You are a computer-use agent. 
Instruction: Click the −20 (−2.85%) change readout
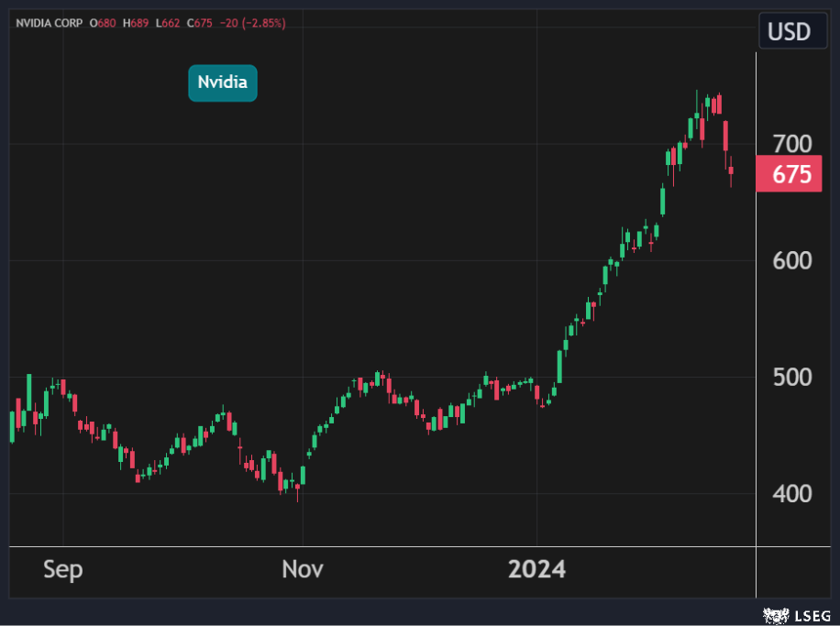[x=253, y=23]
